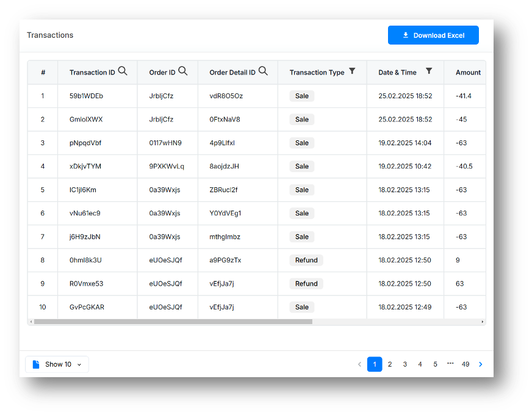This screenshot has height=415, width=532.
Task: Select page 2 of the transactions
Action: [x=389, y=364]
